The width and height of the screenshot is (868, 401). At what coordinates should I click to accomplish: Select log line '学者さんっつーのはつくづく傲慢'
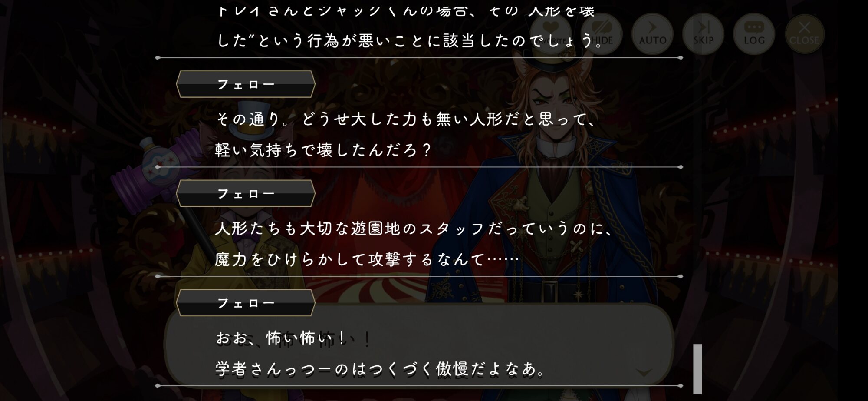381,369
